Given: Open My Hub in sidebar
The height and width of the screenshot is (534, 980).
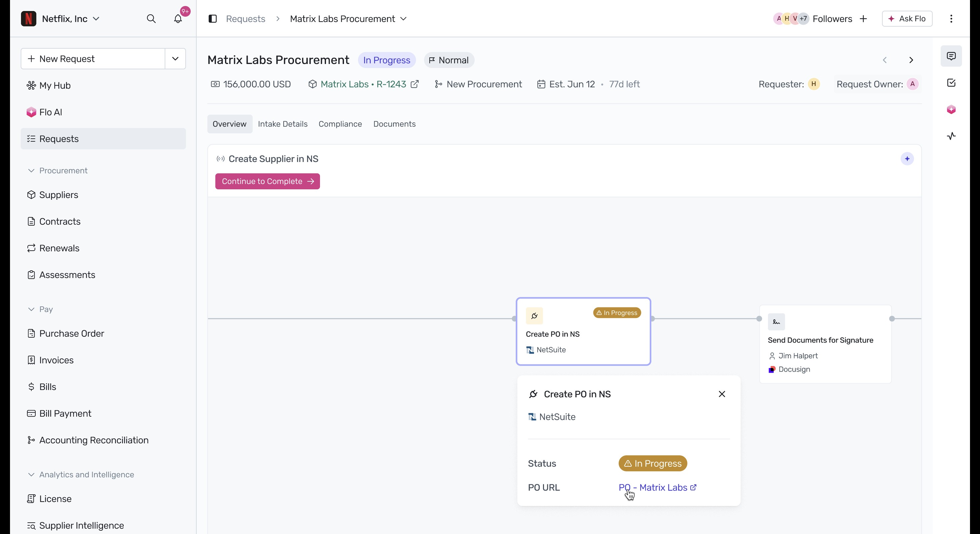Looking at the screenshot, I should pyautogui.click(x=103, y=86).
